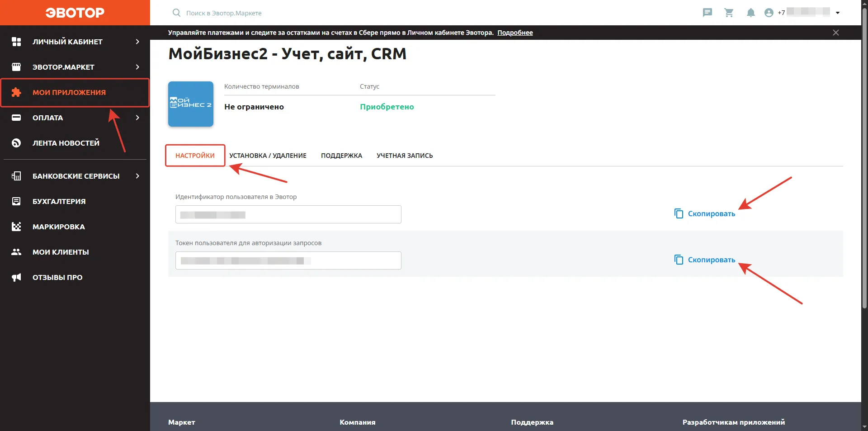The height and width of the screenshot is (431, 868).
Task: Expand the Банковские сервисы submenu chevron
Action: [x=137, y=176]
